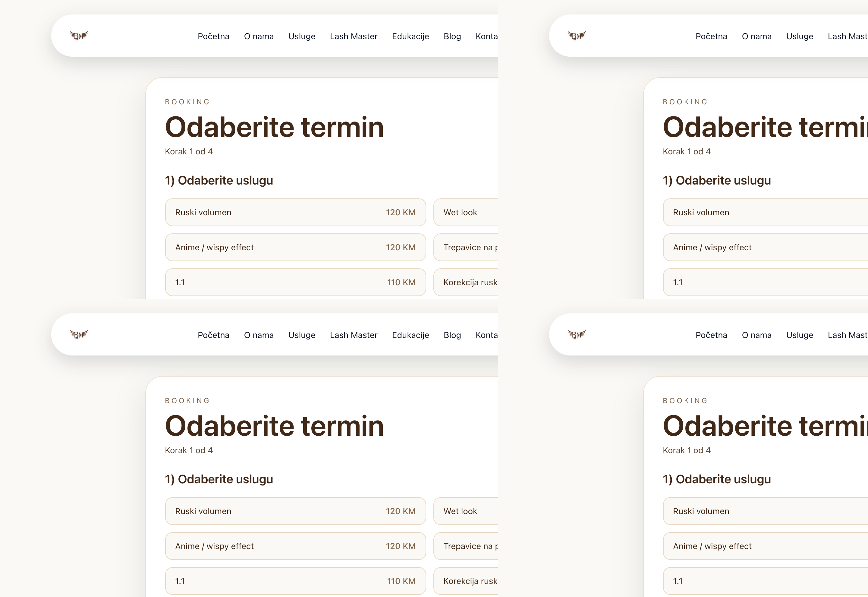Click the "Korak 1 od 4" text, bottom-right copy

click(x=687, y=450)
